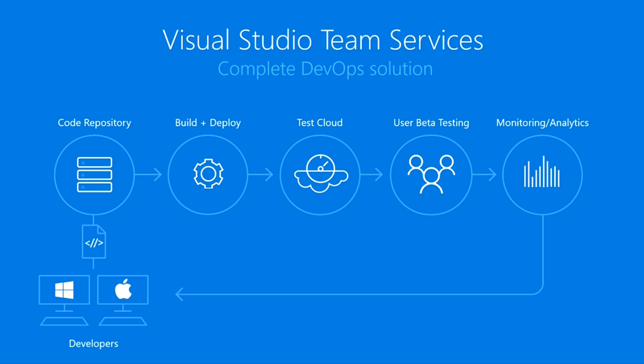Click the 'User Beta Testing' label

[431, 123]
